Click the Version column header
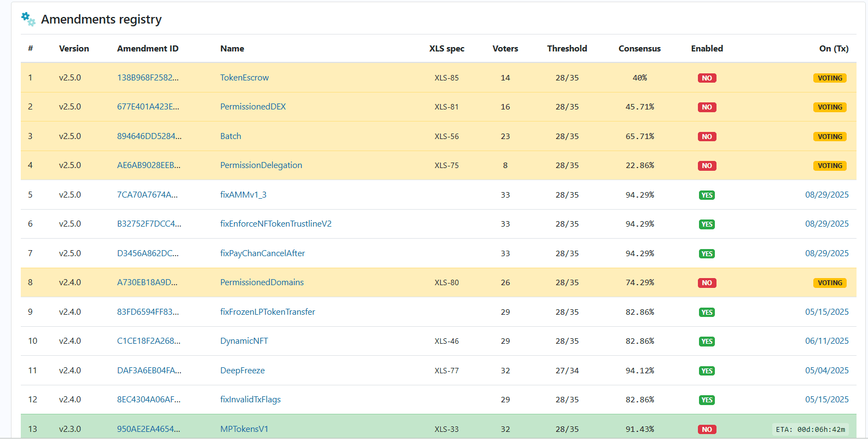The height and width of the screenshot is (439, 868). [74, 49]
